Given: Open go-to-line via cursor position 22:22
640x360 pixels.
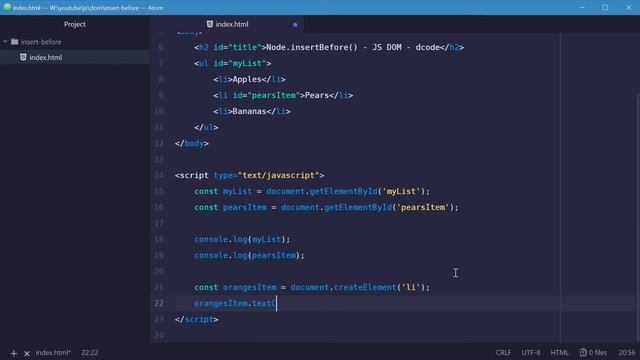Looking at the screenshot, I should pos(90,353).
